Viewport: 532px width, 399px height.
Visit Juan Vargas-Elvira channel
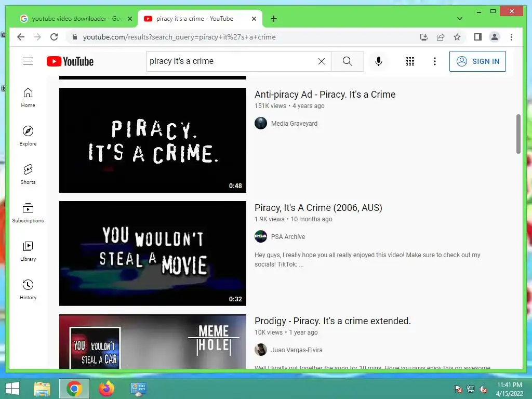[x=297, y=350]
